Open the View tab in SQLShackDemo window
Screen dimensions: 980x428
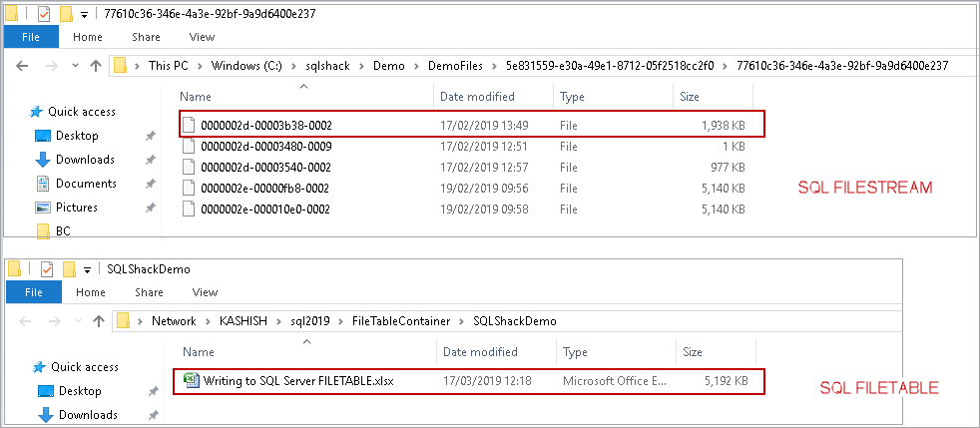pyautogui.click(x=205, y=292)
